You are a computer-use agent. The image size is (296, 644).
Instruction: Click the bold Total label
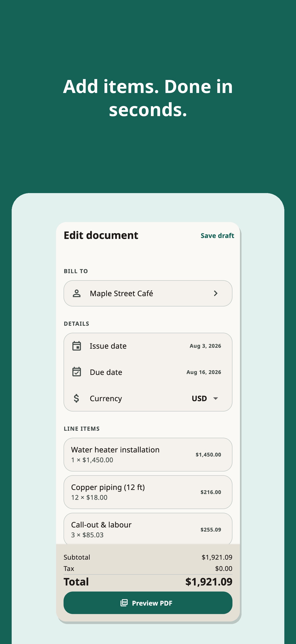[x=76, y=582]
